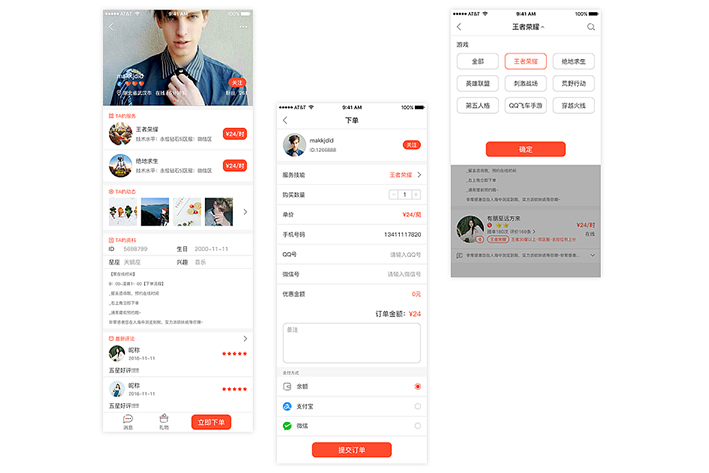
Task: Tap the 立即下单 order now button
Action: (x=211, y=422)
